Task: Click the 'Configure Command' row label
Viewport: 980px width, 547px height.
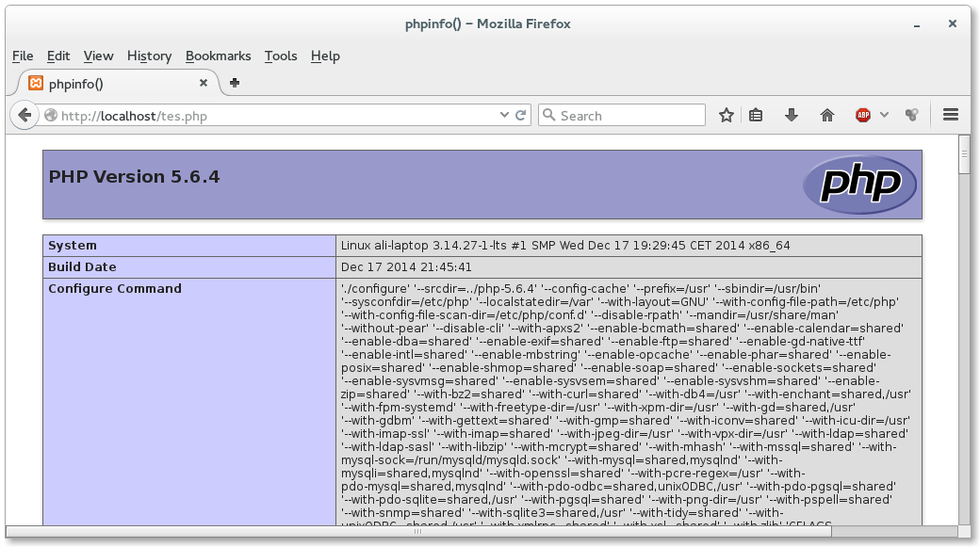Action: coord(115,288)
